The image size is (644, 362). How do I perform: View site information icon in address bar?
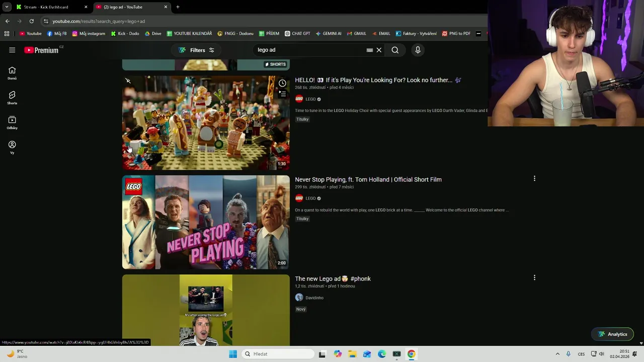pos(46,21)
